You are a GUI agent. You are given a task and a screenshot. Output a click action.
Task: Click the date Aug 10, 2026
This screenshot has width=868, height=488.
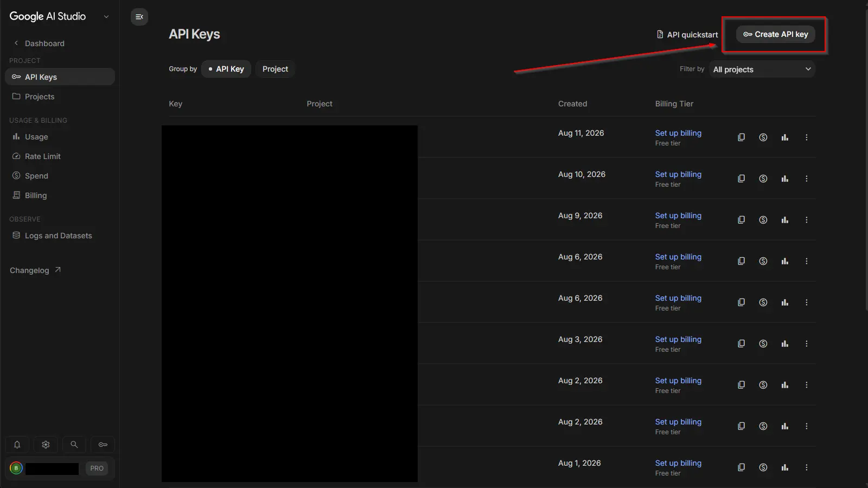coord(582,174)
